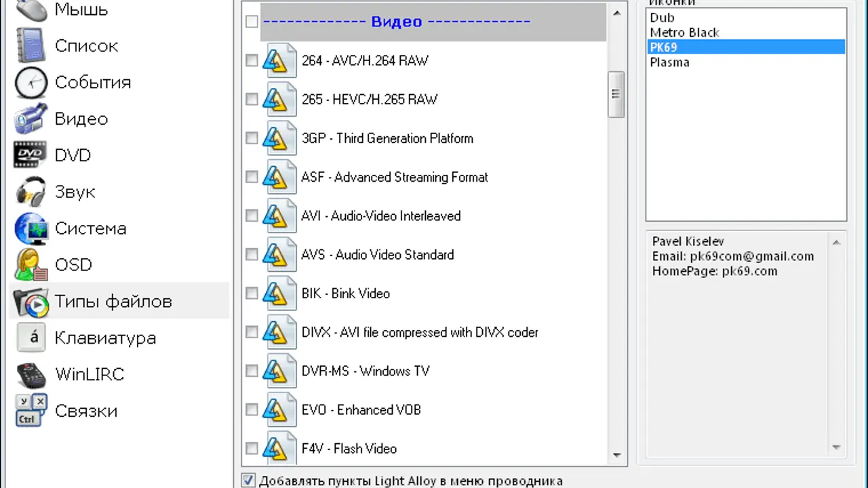Open the DVD settings icon
This screenshot has width=868, height=488.
click(31, 155)
